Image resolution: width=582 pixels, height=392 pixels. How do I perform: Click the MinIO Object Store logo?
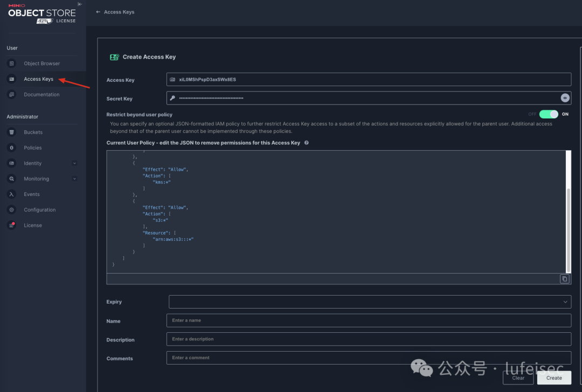[42, 14]
